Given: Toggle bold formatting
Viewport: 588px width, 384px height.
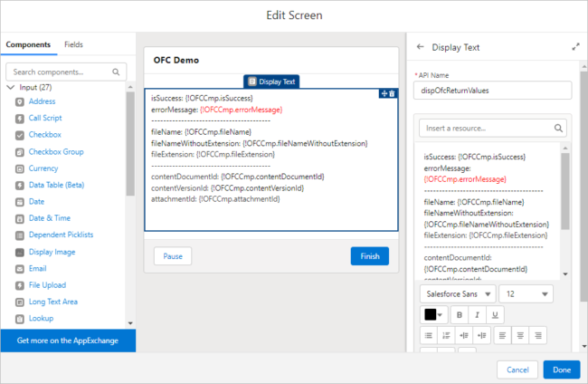Looking at the screenshot, I should 459,314.
